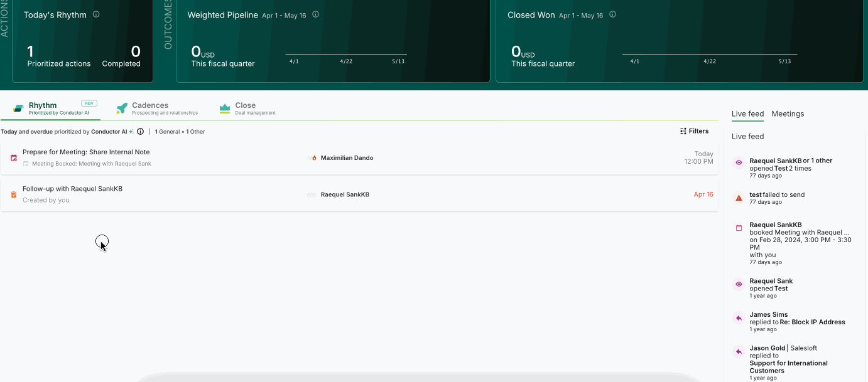Open the Meetings tab in side panel
The width and height of the screenshot is (868, 382).
pos(788,114)
